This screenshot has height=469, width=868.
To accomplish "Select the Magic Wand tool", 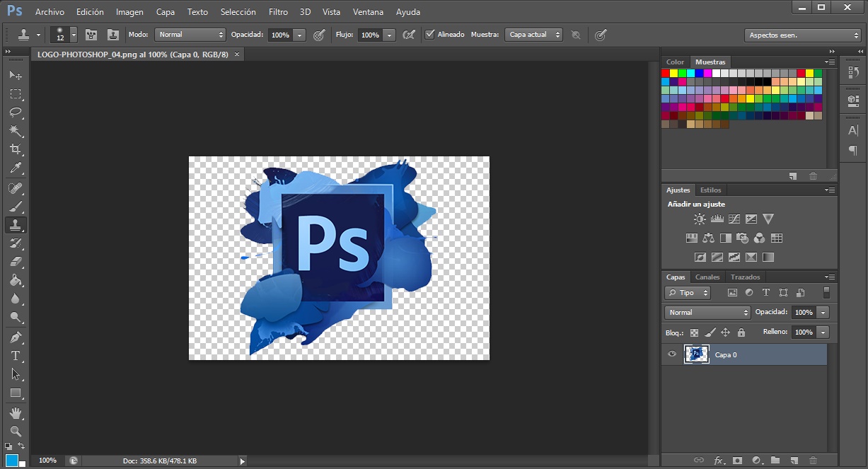I will (16, 132).
